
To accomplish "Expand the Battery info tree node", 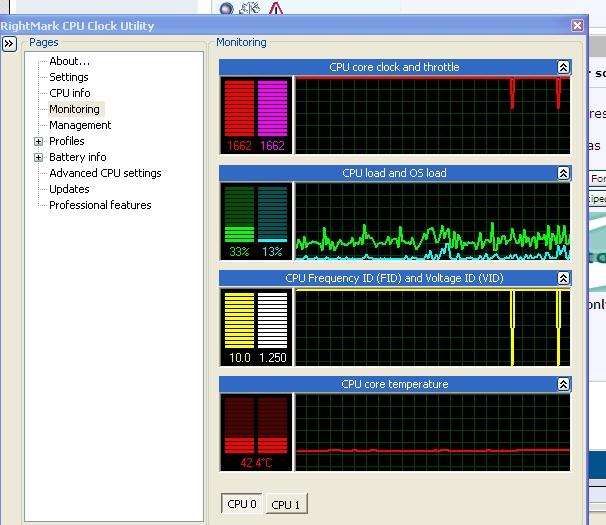I will coord(38,157).
